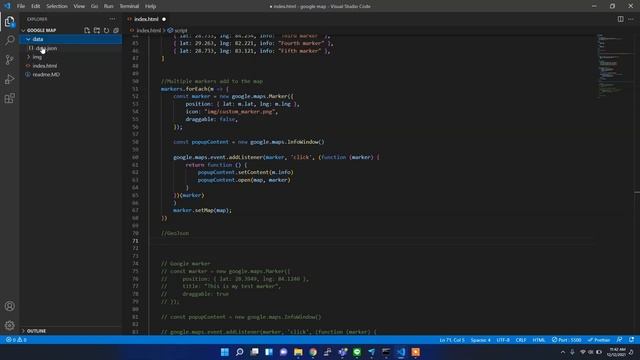Open the Go menu
This screenshot has height=360, width=640.
tap(94, 6)
